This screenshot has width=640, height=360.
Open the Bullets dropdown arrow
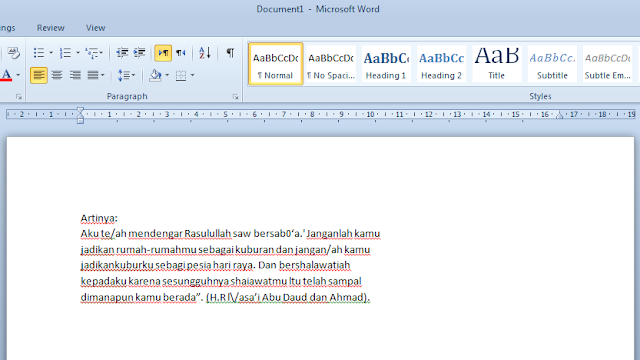coord(51,53)
